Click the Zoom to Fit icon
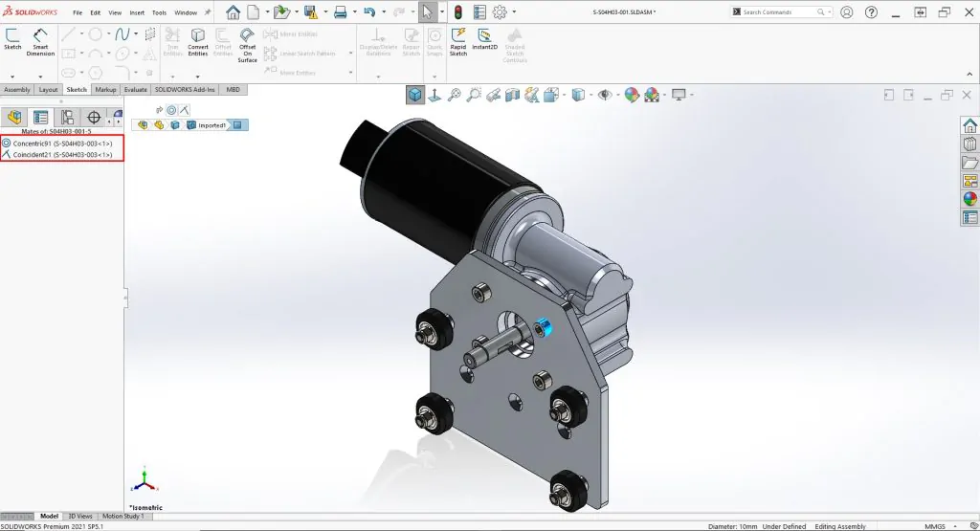The image size is (980, 531). [x=455, y=95]
